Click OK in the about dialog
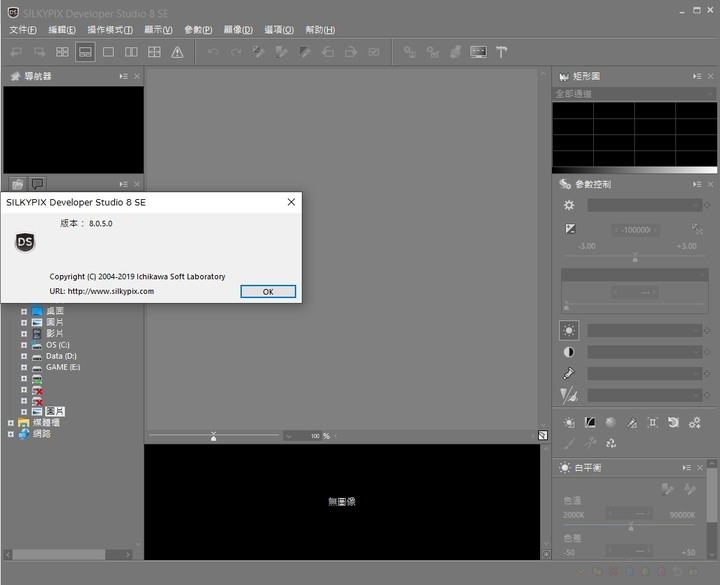 (x=268, y=292)
